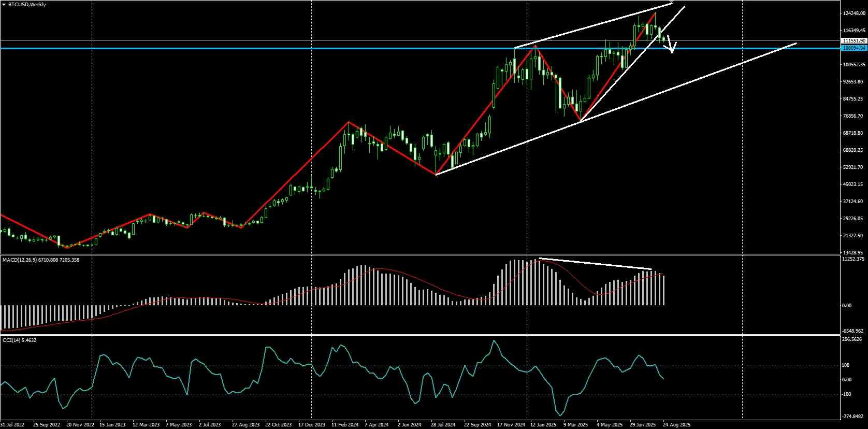
Task: Click the 24 Aug 2025 date label
Action: (676, 425)
